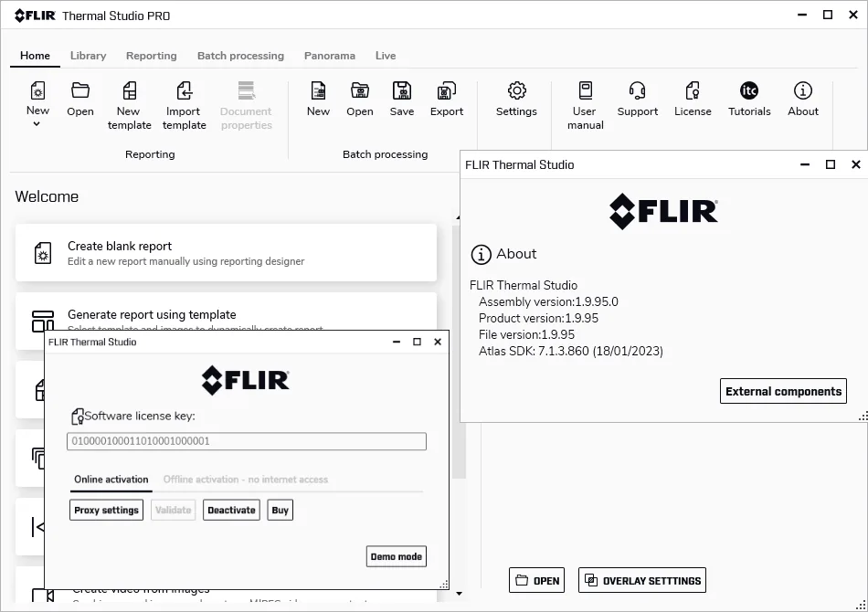Select the Create blank report card

pos(226,253)
